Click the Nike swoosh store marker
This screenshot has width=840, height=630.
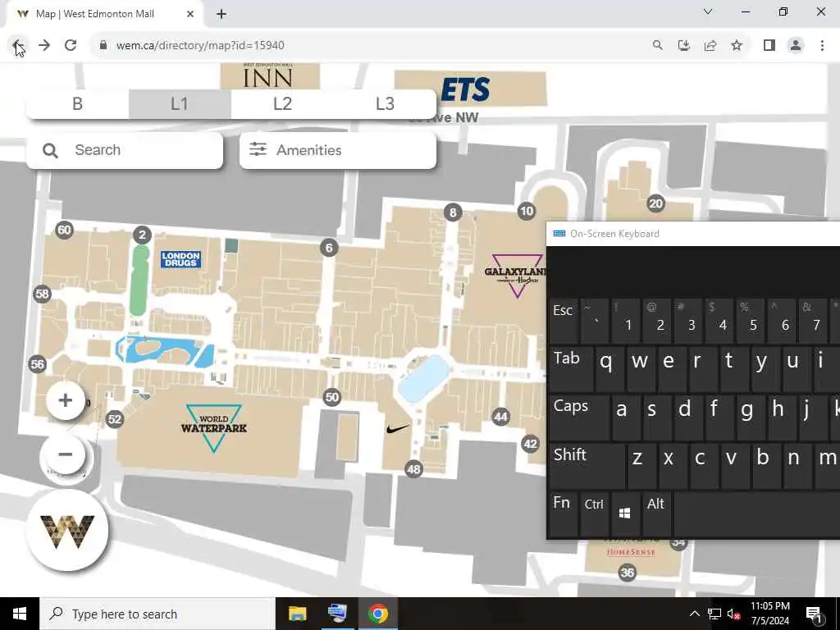(x=398, y=429)
